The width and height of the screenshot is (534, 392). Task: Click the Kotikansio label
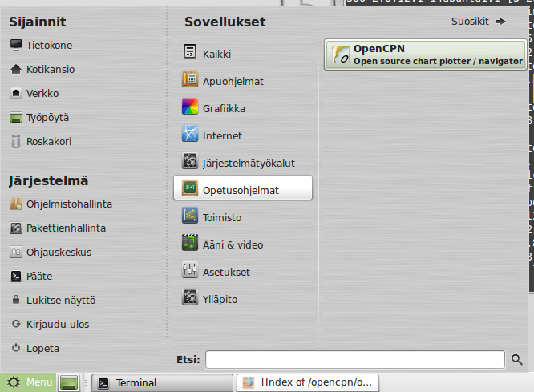51,70
